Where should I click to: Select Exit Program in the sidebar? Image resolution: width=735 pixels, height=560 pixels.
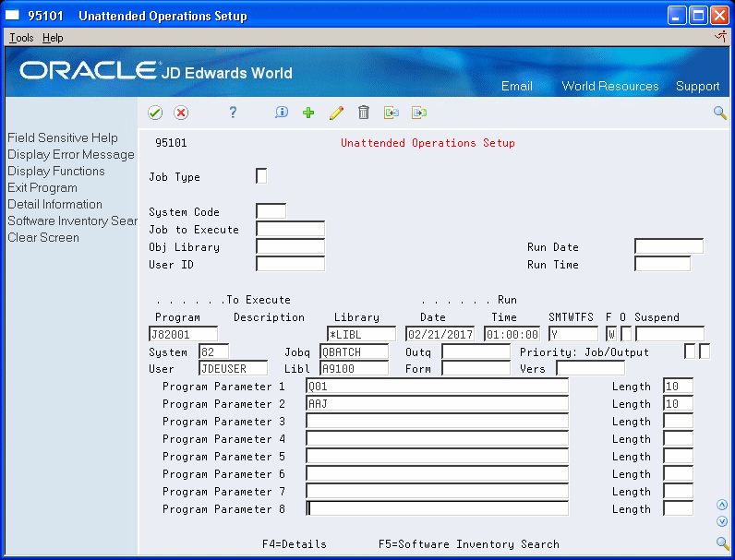click(x=42, y=188)
